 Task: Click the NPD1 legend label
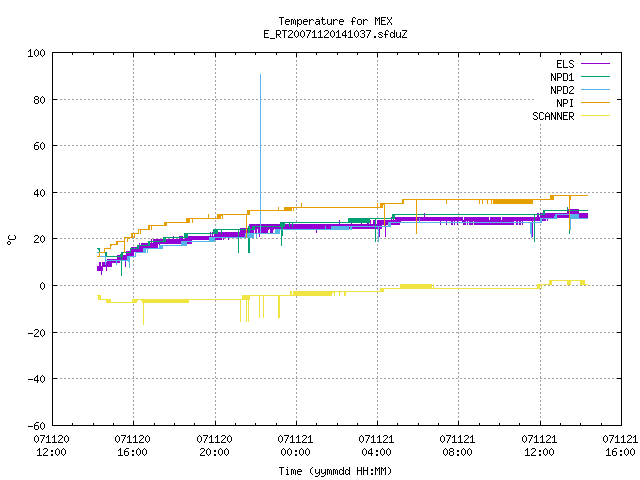pyautogui.click(x=562, y=77)
